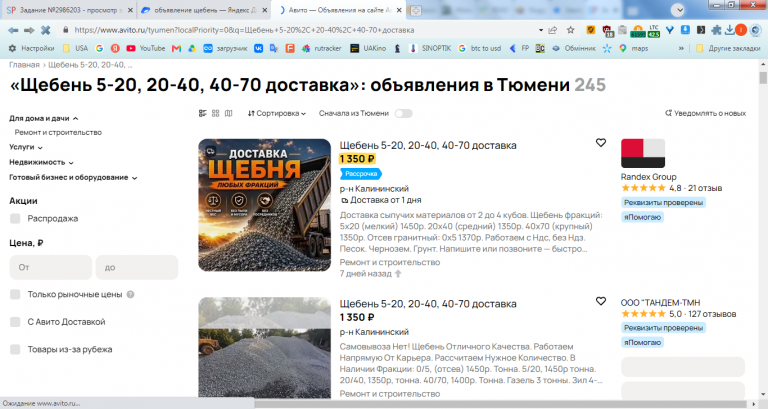The width and height of the screenshot is (768, 409).
Task: Open the Yandex bookmark icon
Action: [x=115, y=48]
